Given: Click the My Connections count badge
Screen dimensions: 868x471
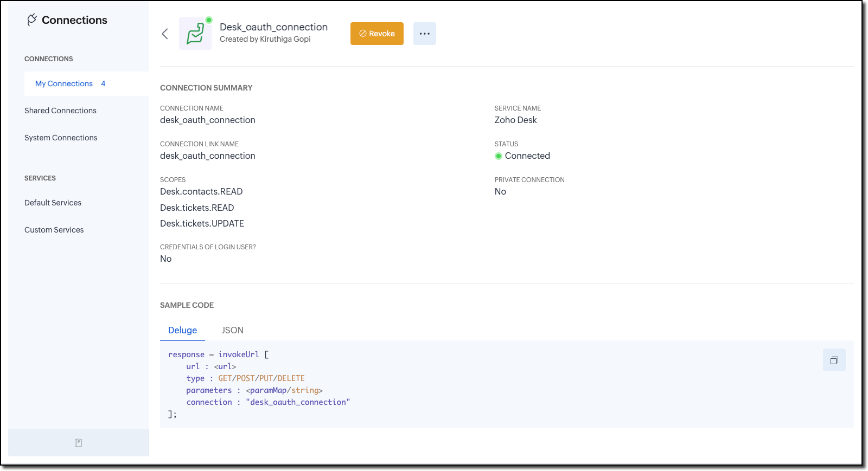Looking at the screenshot, I should tap(103, 83).
